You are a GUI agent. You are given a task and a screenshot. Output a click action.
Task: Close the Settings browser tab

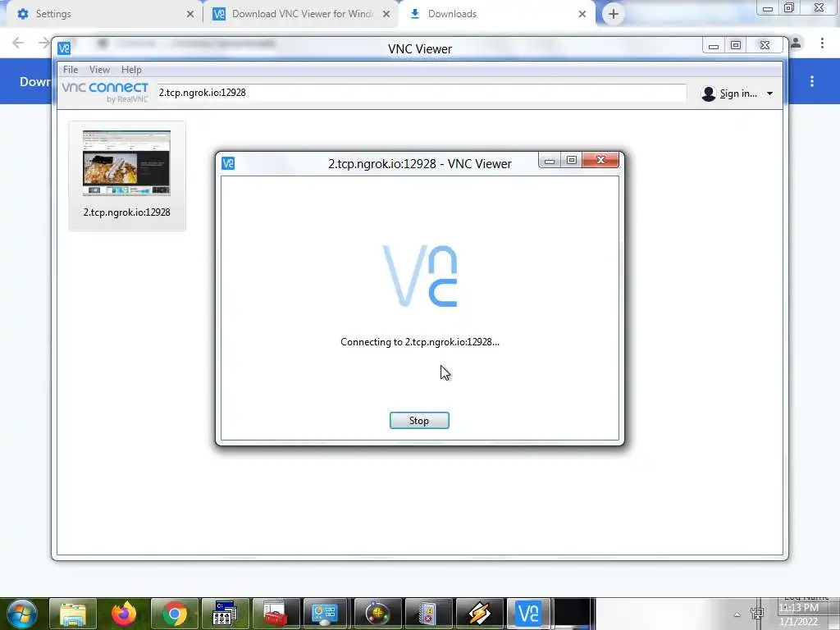(x=190, y=14)
